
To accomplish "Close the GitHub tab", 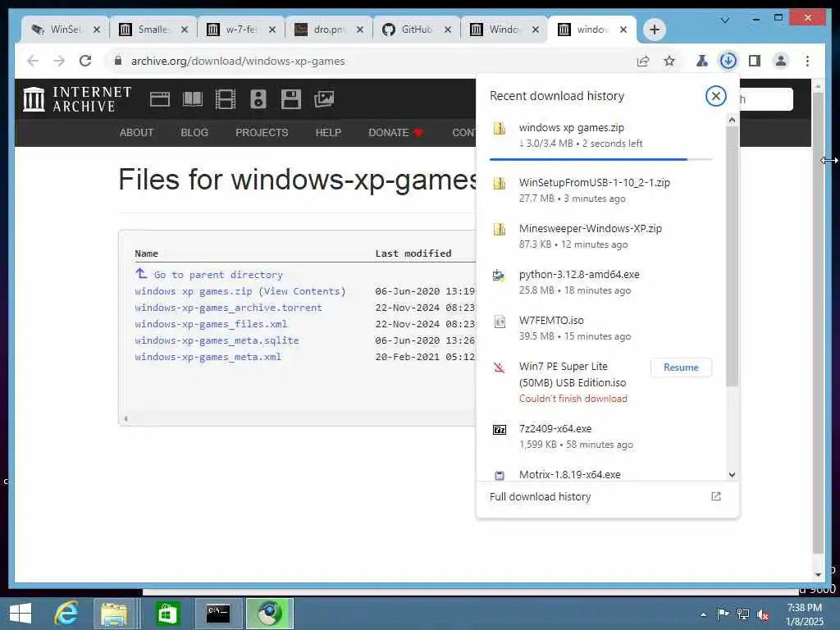I will point(448,30).
